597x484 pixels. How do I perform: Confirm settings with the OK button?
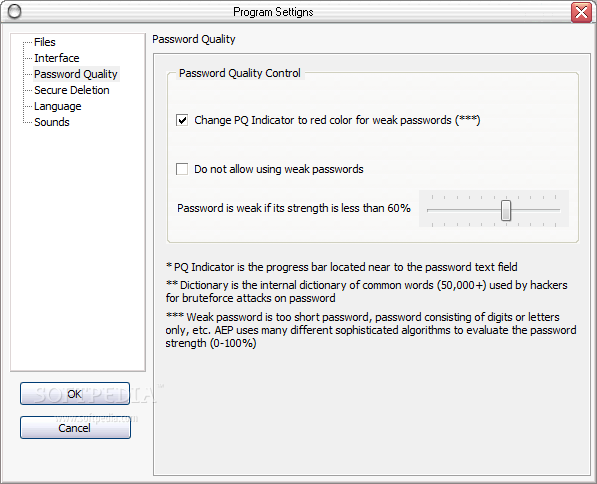75,394
